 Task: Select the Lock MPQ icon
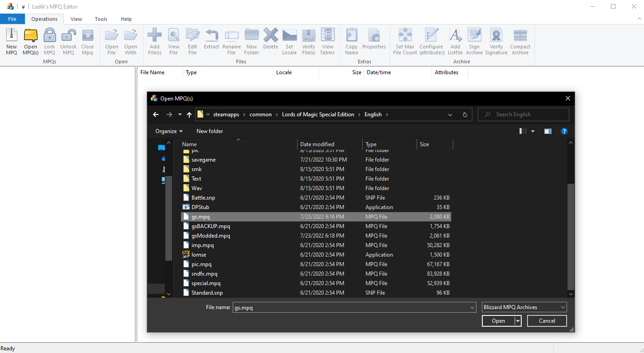click(49, 35)
